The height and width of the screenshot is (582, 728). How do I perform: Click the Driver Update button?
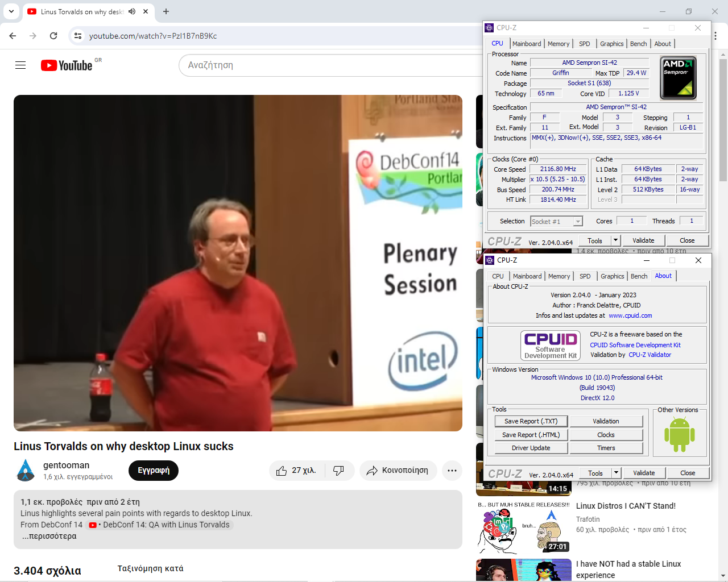(531, 448)
